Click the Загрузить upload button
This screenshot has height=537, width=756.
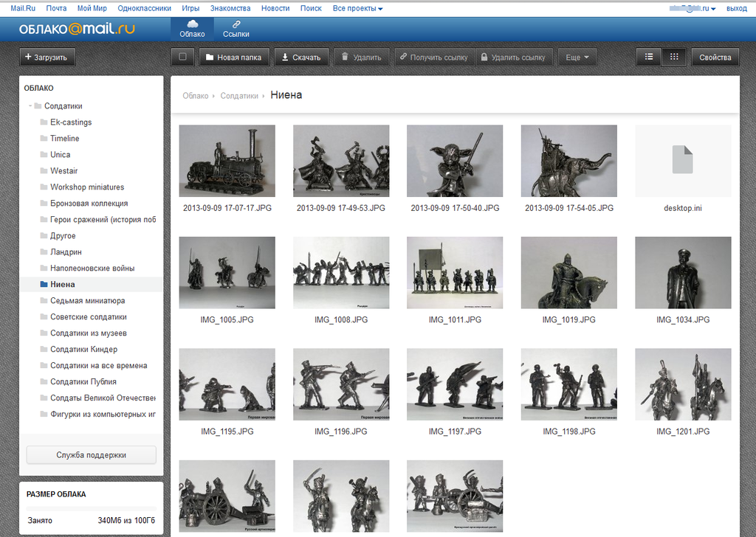click(47, 57)
